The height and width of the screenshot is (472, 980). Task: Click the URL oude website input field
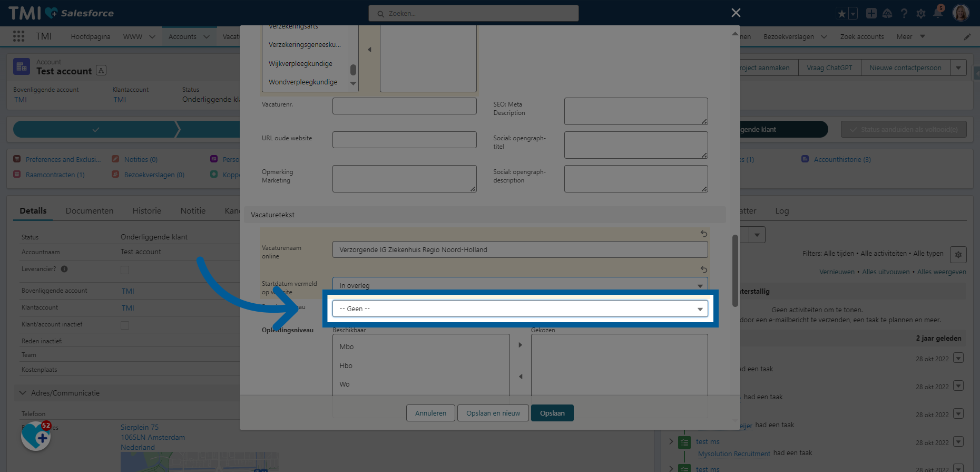tap(404, 140)
